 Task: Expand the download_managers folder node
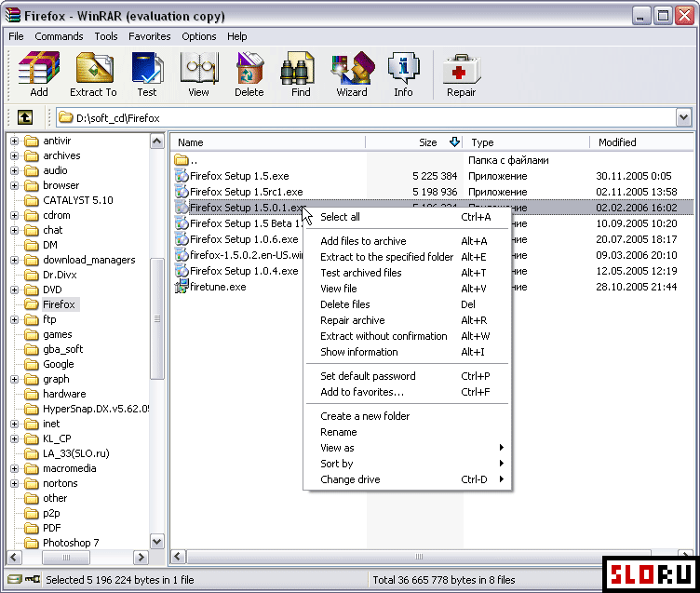14,260
